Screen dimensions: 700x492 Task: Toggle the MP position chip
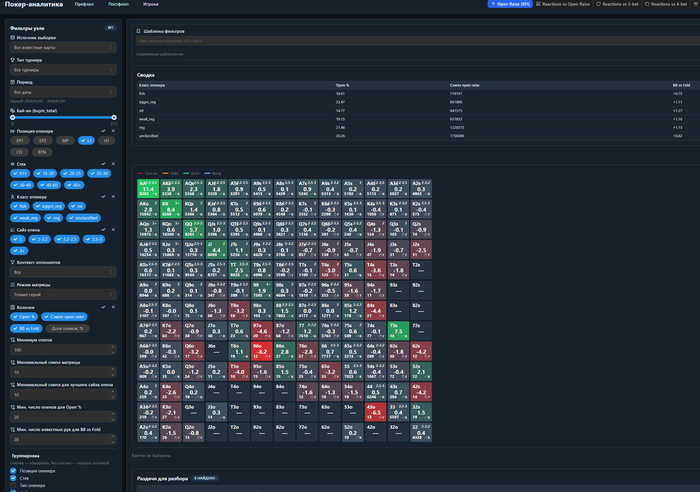click(65, 141)
